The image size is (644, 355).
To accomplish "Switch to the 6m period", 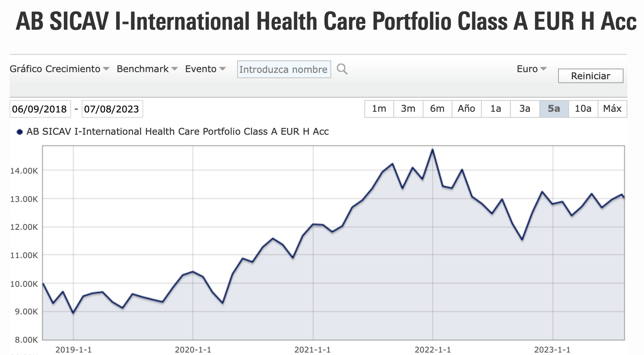I will pyautogui.click(x=437, y=109).
